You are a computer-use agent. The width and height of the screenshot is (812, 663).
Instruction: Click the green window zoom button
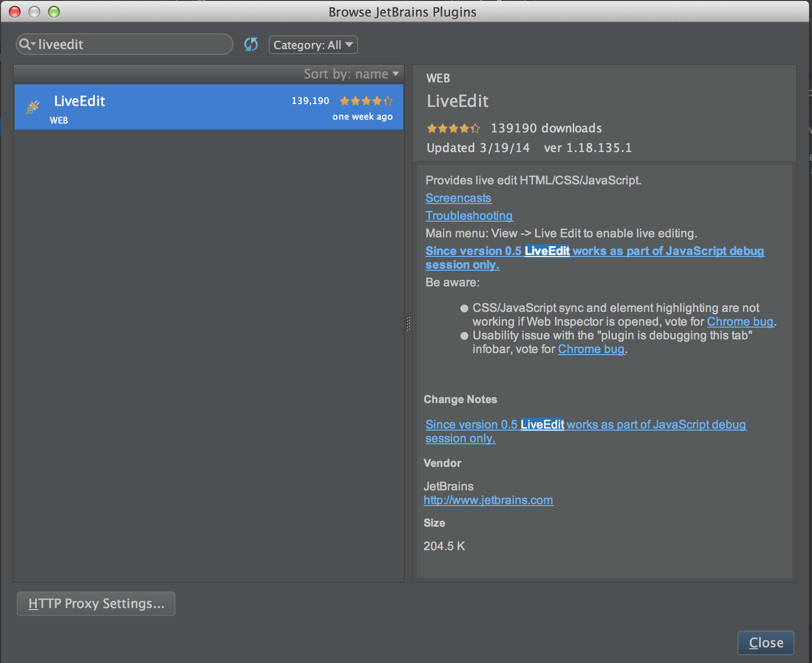[54, 12]
